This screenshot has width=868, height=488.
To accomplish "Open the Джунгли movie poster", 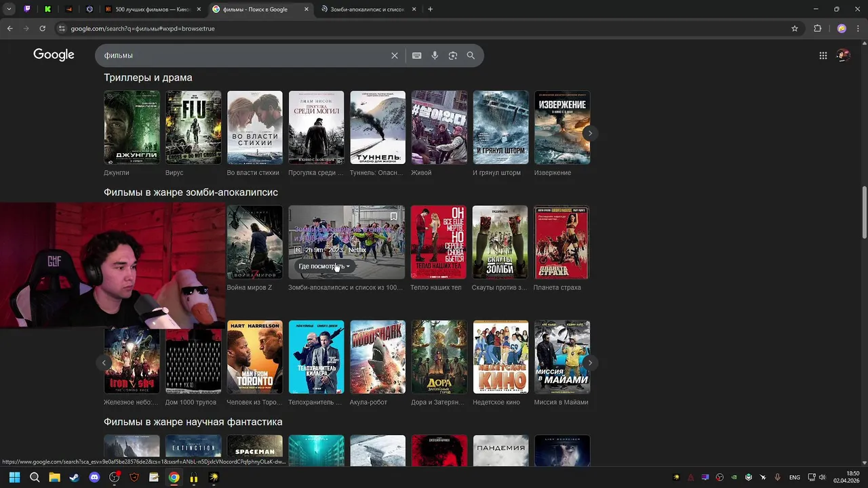I will pyautogui.click(x=132, y=127).
